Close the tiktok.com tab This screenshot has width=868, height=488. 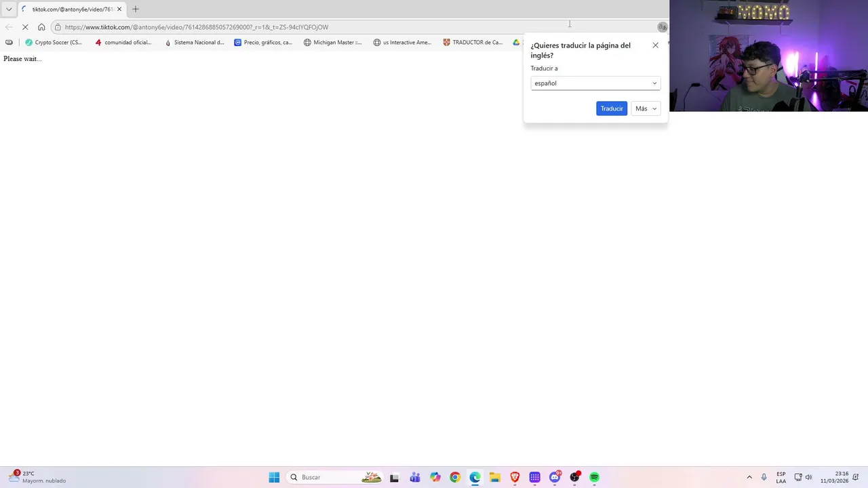coord(119,9)
